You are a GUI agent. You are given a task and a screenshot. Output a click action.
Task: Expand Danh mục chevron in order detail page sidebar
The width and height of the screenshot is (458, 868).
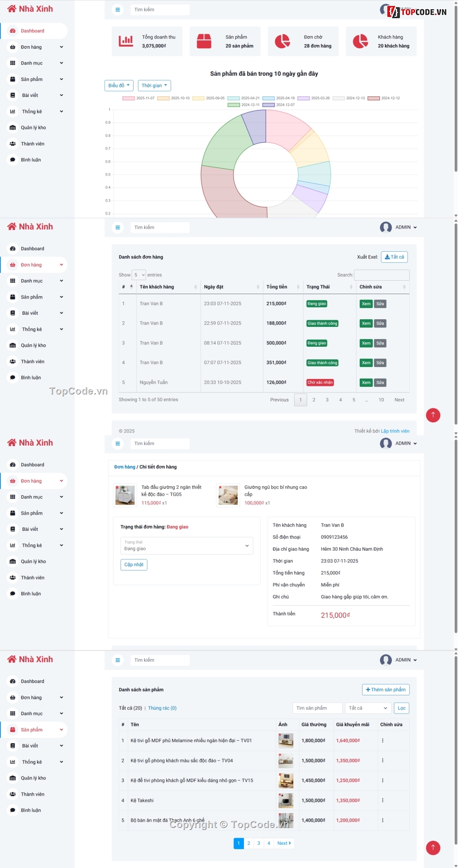(61, 497)
